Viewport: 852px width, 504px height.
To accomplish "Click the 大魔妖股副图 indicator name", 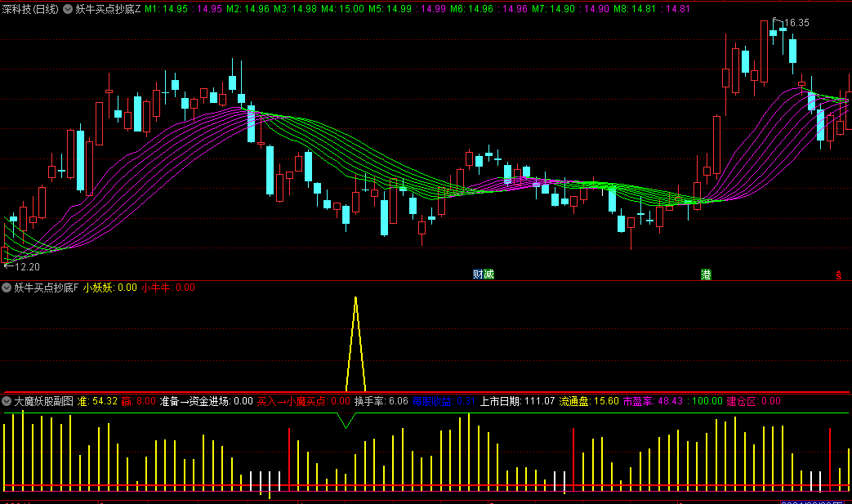I will click(x=43, y=401).
